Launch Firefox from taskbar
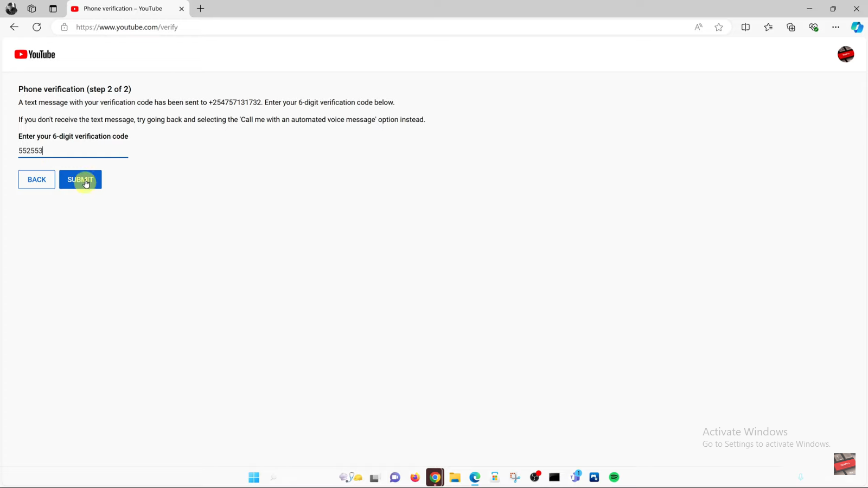Image resolution: width=868 pixels, height=488 pixels. click(415, 477)
